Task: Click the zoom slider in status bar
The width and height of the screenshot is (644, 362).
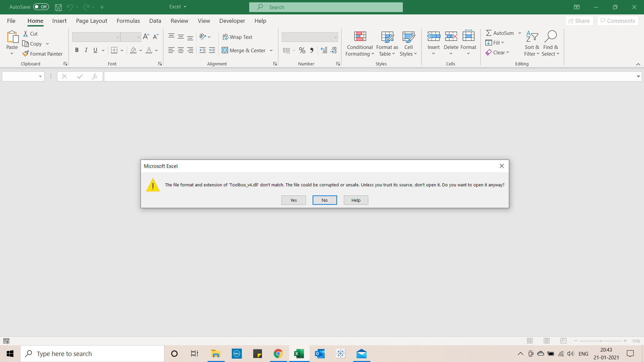Action: [600, 341]
